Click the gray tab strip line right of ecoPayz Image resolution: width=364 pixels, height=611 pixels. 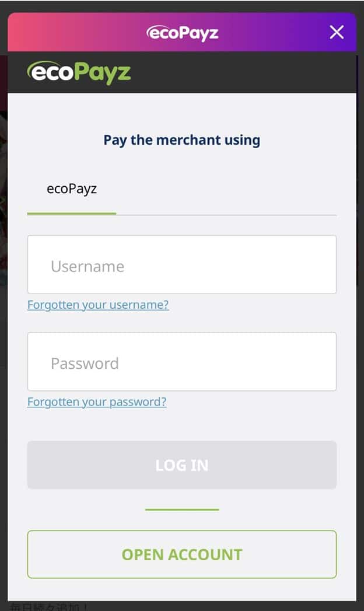pyautogui.click(x=228, y=215)
